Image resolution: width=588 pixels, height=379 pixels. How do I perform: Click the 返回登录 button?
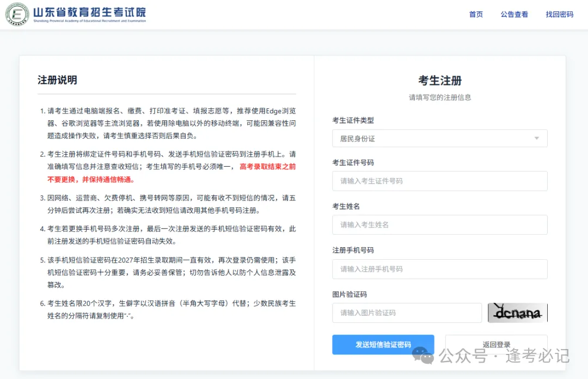coord(497,345)
